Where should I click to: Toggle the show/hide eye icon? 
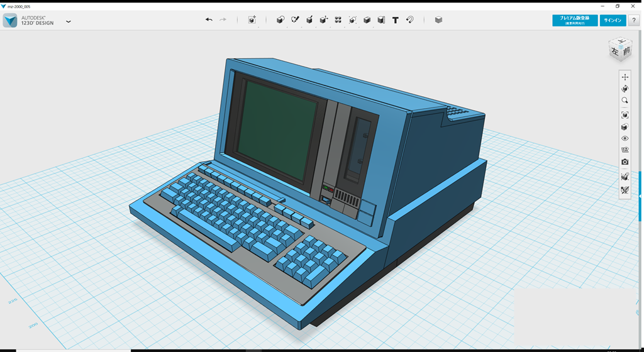[x=625, y=138]
